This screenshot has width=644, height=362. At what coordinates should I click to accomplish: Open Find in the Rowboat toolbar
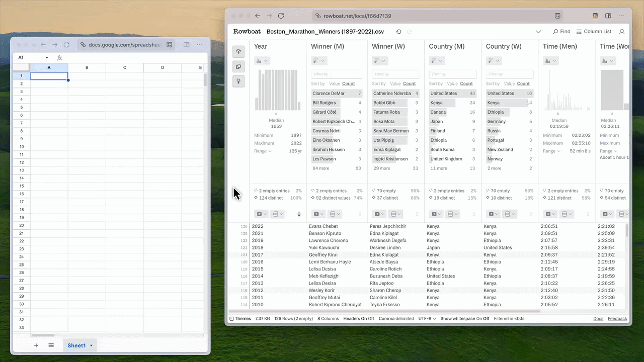coord(561,32)
